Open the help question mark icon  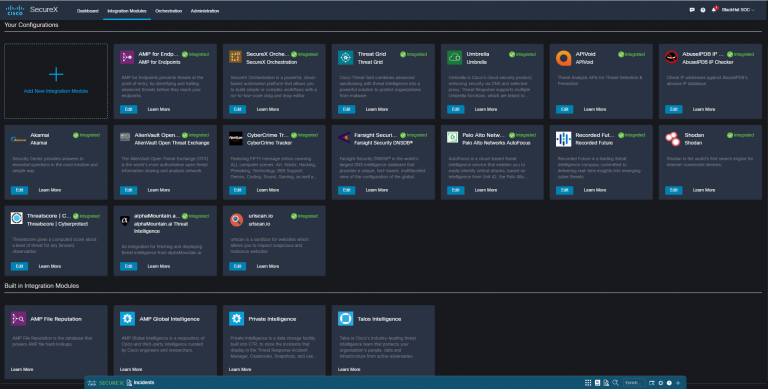(x=703, y=10)
